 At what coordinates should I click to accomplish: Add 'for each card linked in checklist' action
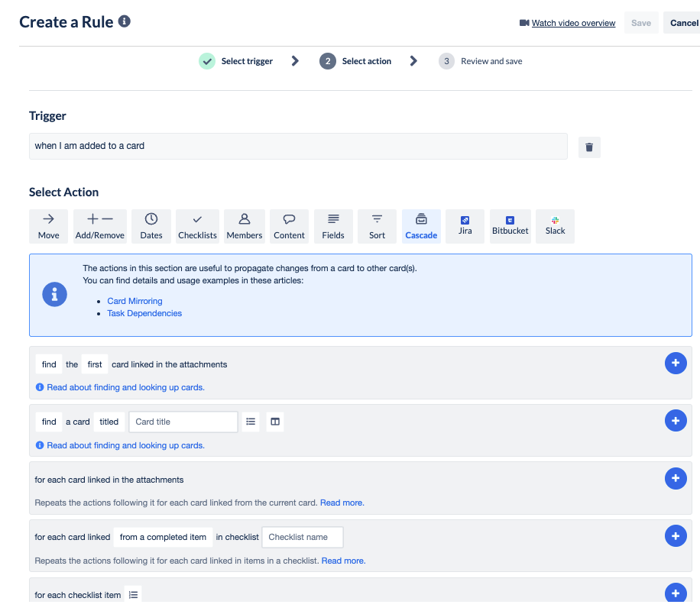tap(676, 536)
